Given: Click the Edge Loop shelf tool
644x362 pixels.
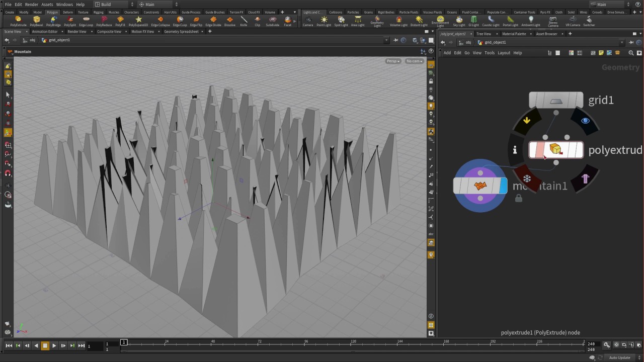Looking at the screenshot, I should (86, 21).
